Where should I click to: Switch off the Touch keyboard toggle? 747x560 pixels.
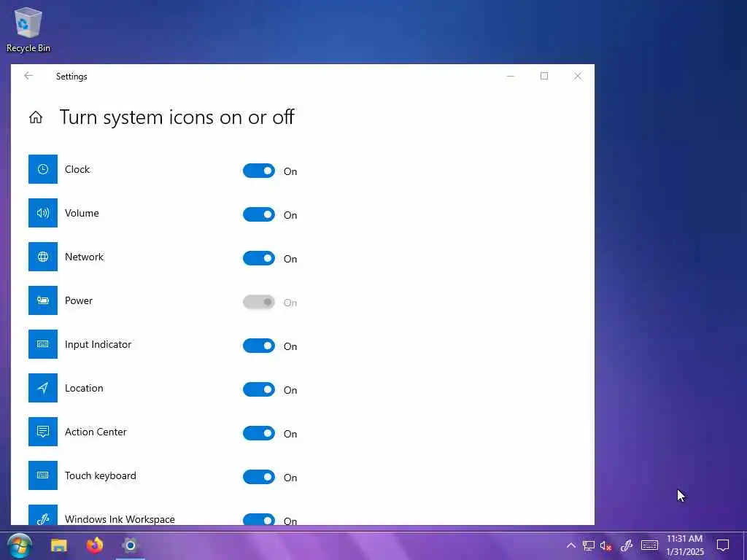coord(259,478)
